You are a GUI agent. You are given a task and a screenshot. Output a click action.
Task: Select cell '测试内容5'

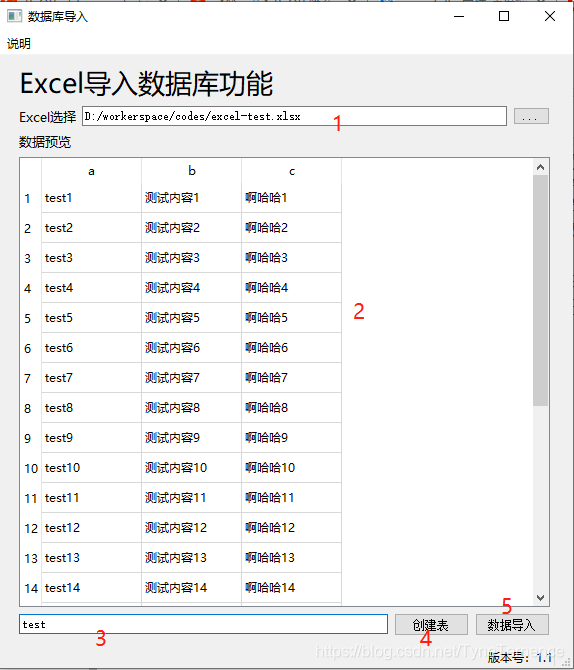pyautogui.click(x=191, y=317)
